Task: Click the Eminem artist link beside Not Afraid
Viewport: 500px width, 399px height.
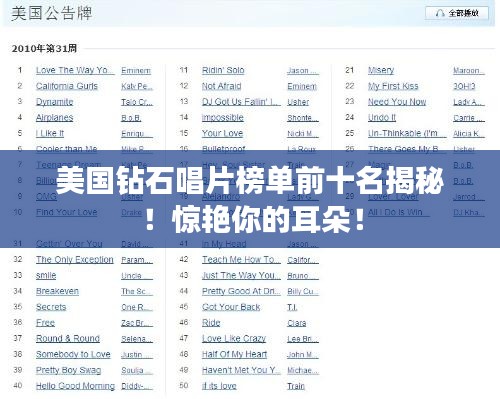Action: (x=302, y=86)
